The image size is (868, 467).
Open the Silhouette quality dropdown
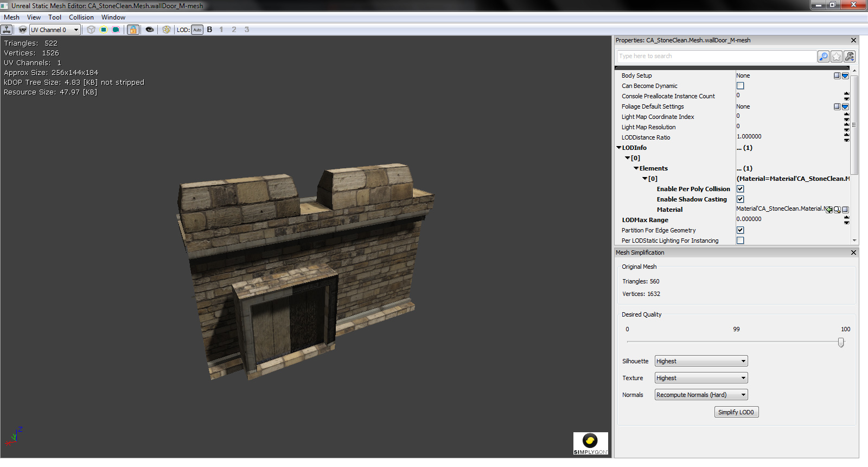pos(701,361)
